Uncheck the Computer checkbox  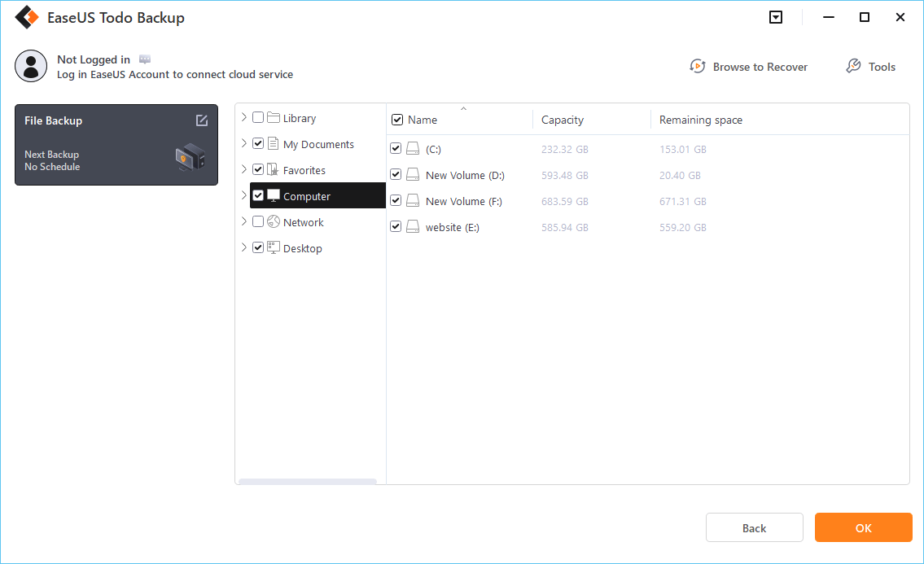[258, 195]
